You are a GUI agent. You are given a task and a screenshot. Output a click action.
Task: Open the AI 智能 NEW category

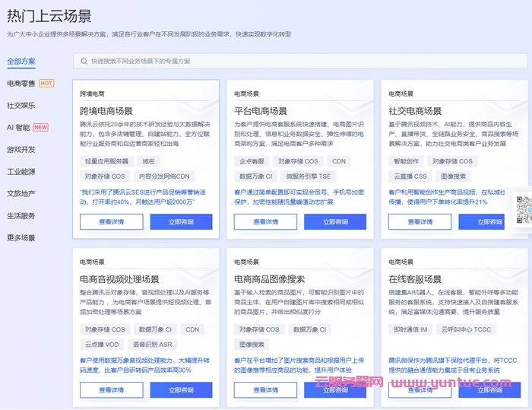18,127
